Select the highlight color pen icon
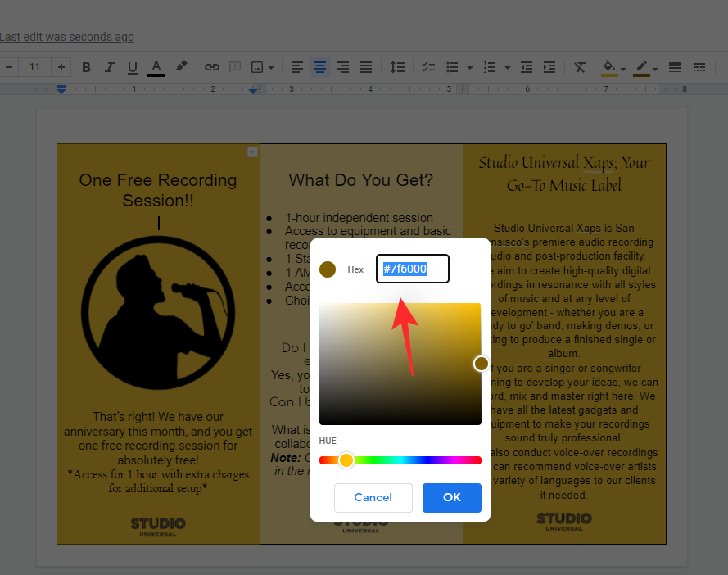The width and height of the screenshot is (728, 575). click(182, 66)
